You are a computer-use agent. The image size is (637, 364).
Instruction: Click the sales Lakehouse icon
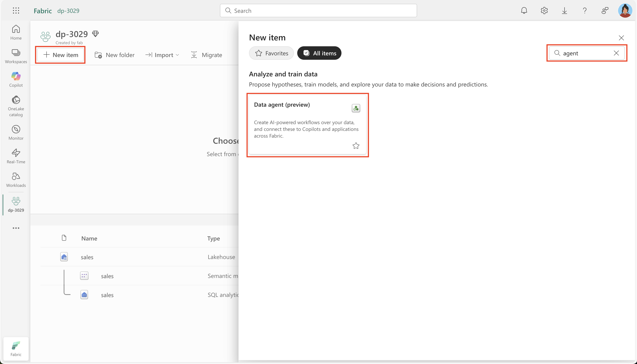pos(64,257)
